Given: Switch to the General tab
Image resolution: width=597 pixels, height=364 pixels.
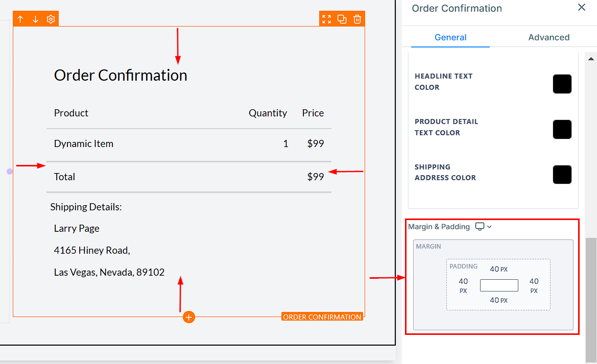Looking at the screenshot, I should 450,37.
